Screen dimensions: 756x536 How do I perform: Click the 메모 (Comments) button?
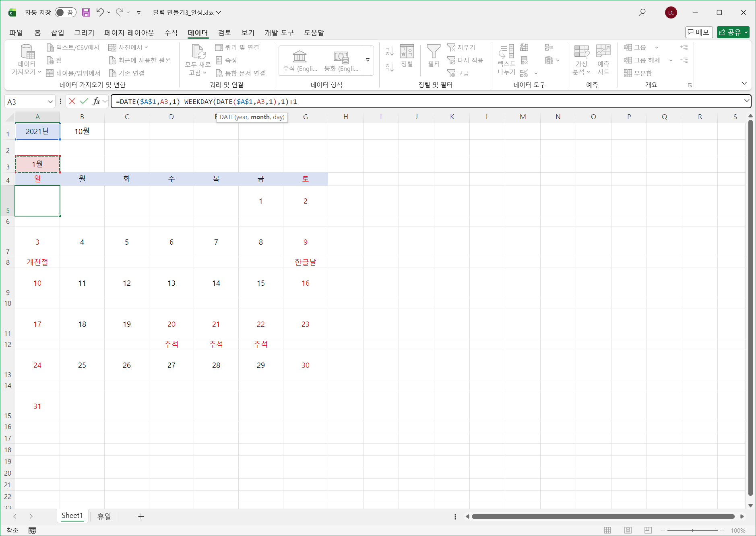(x=699, y=32)
